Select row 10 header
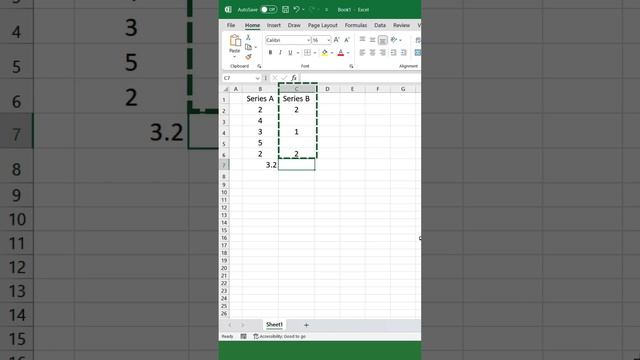This screenshot has height=360, width=640. 224,192
